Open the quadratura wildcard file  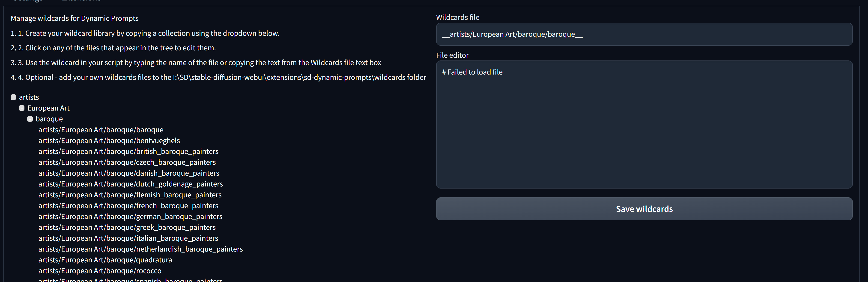click(105, 259)
